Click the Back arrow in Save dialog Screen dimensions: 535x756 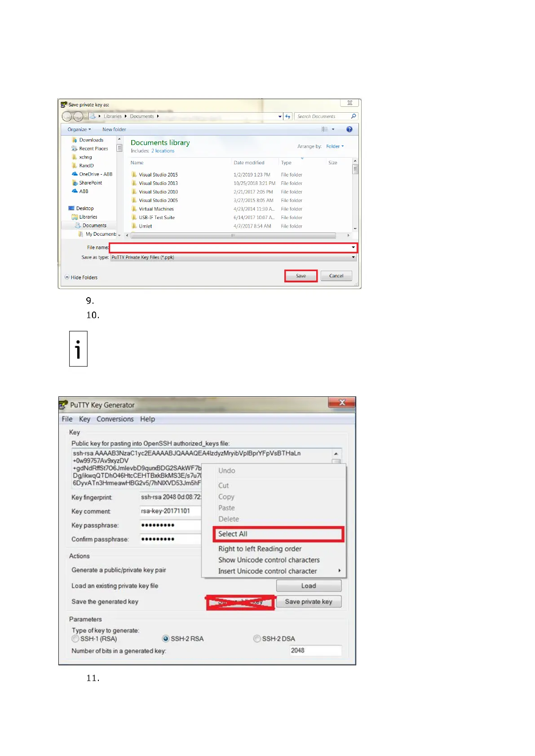pos(67,117)
